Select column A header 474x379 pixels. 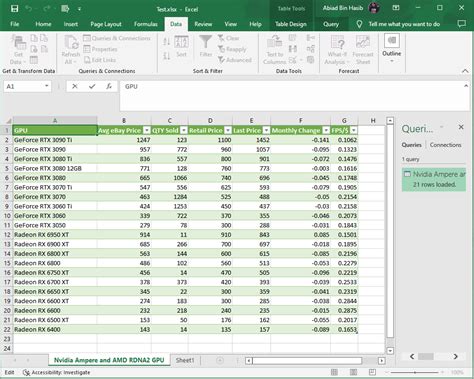pos(55,120)
